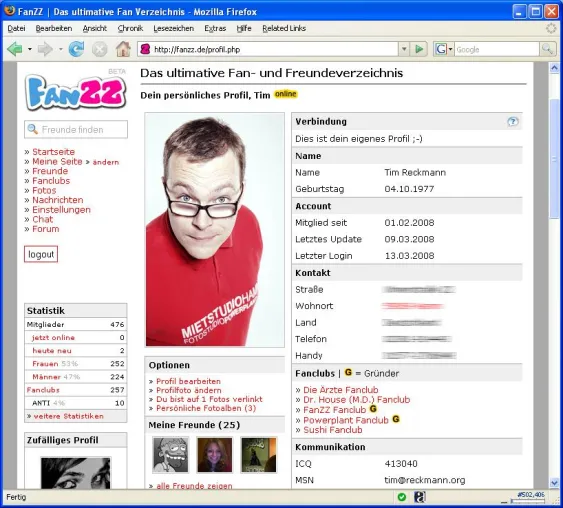Click the green checkmark status bar icon
This screenshot has height=508, width=563.
402,497
